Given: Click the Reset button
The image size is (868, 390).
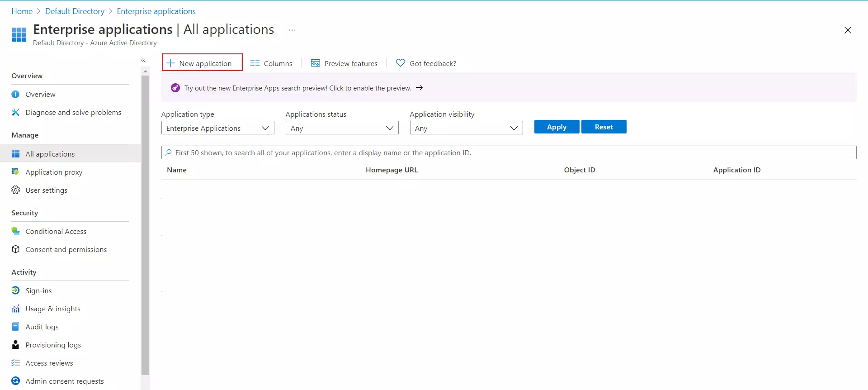Looking at the screenshot, I should click(604, 127).
